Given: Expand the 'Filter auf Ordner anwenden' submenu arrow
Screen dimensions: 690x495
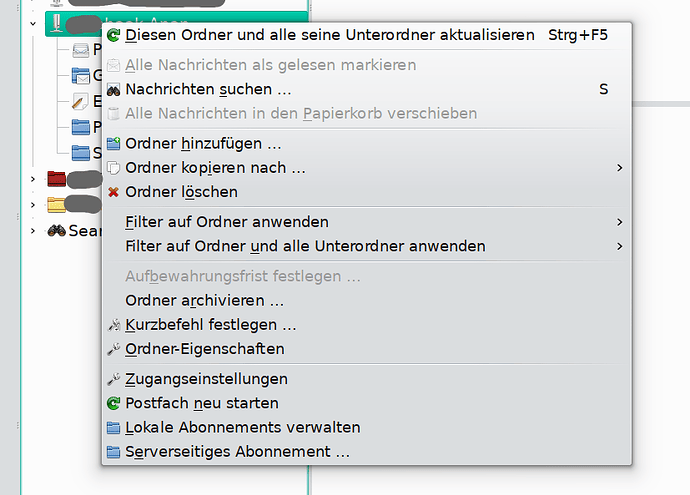Looking at the screenshot, I should [620, 222].
